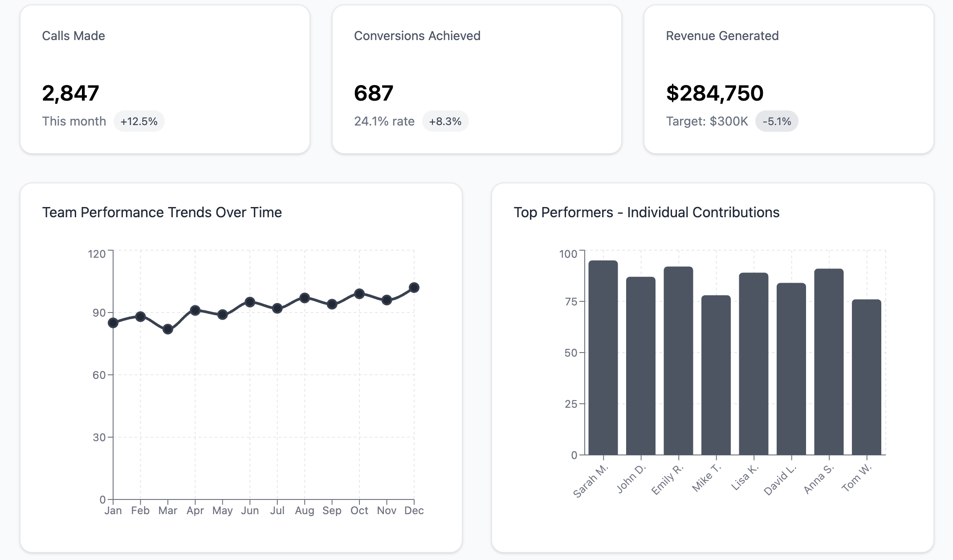Screen dimensions: 953x560
Task: Click the Sarah M. bar in chart
Action: 603,358
